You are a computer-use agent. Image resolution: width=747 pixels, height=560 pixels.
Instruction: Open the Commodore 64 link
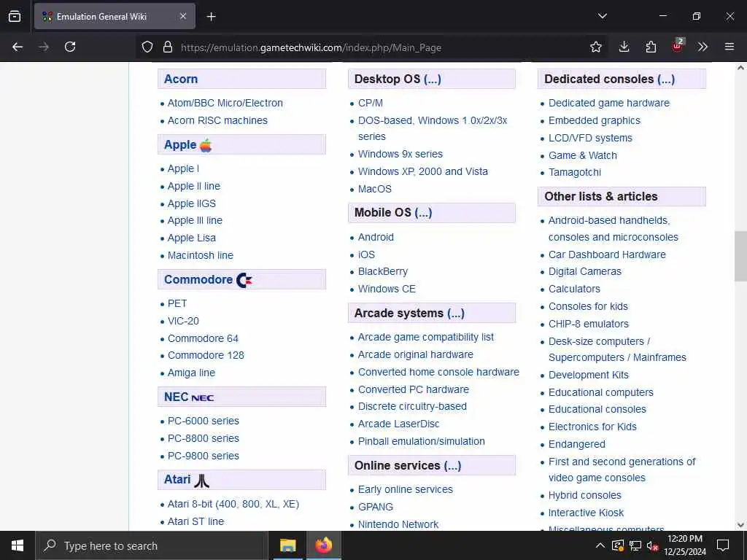coord(203,338)
